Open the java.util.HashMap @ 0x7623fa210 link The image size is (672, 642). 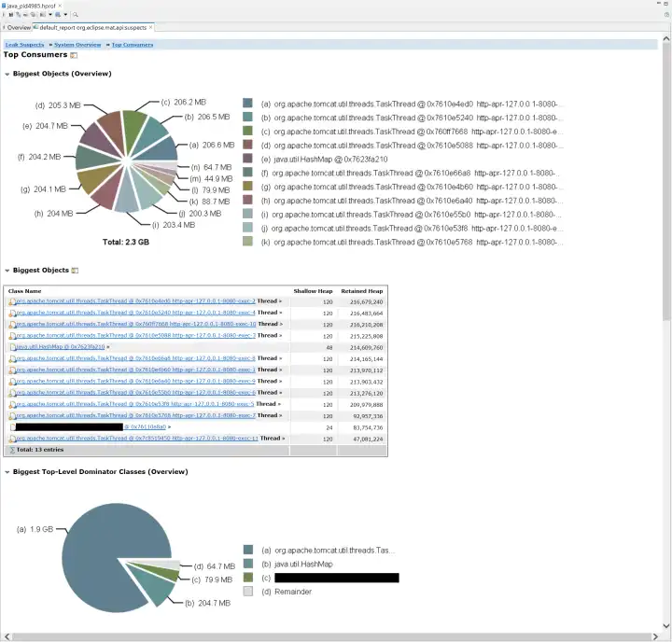[x=60, y=347]
